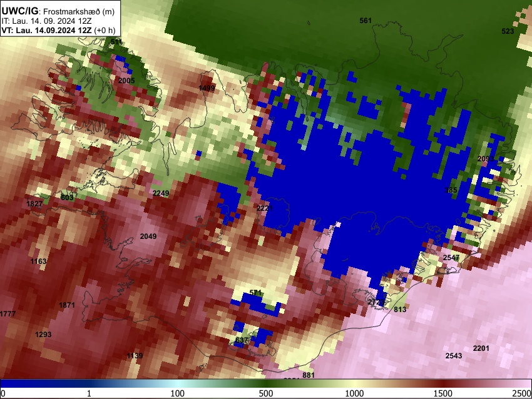Click the map value 1293
Screen dimensions: 532x399
[43, 335]
